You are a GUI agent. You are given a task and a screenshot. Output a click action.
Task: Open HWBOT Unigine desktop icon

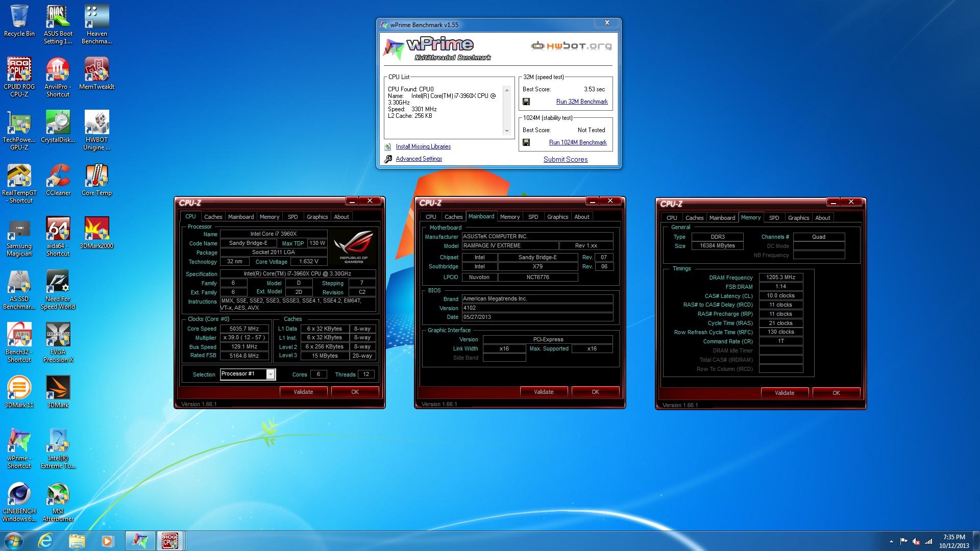pos(96,130)
